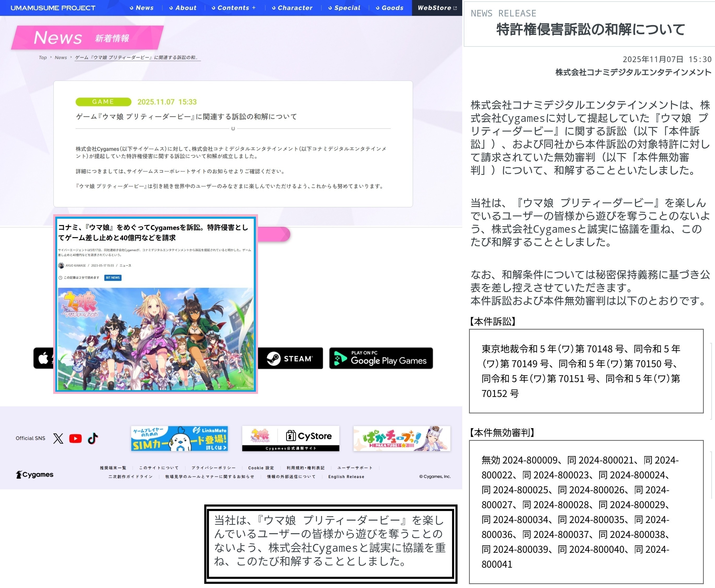Click the UMAMUSUME PROJECT site logo

53,8
